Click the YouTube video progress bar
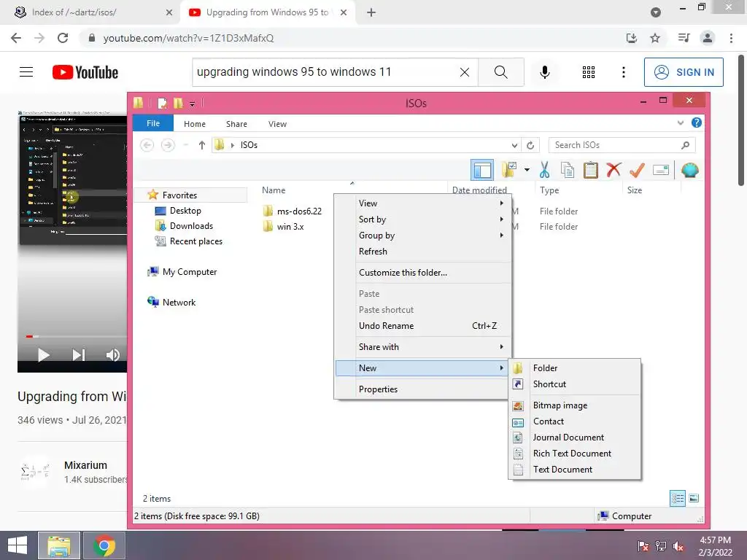747x560 pixels. [x=75, y=336]
